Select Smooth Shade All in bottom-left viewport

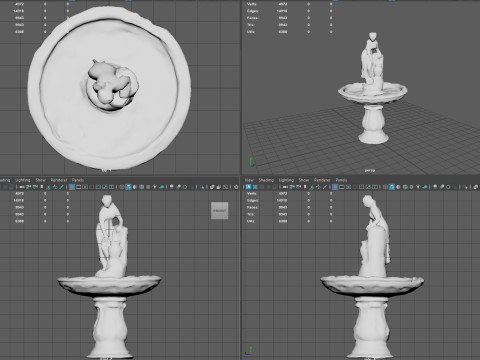128,187
